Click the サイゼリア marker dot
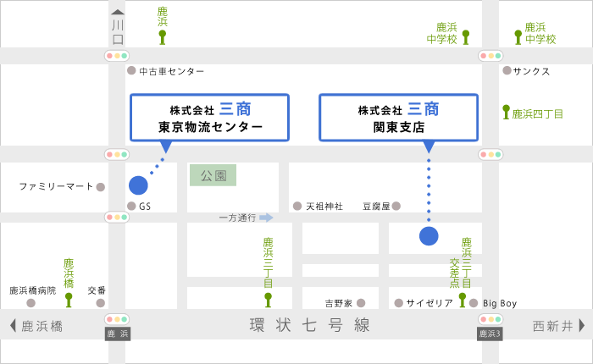This screenshot has height=364, width=593. click(x=399, y=303)
